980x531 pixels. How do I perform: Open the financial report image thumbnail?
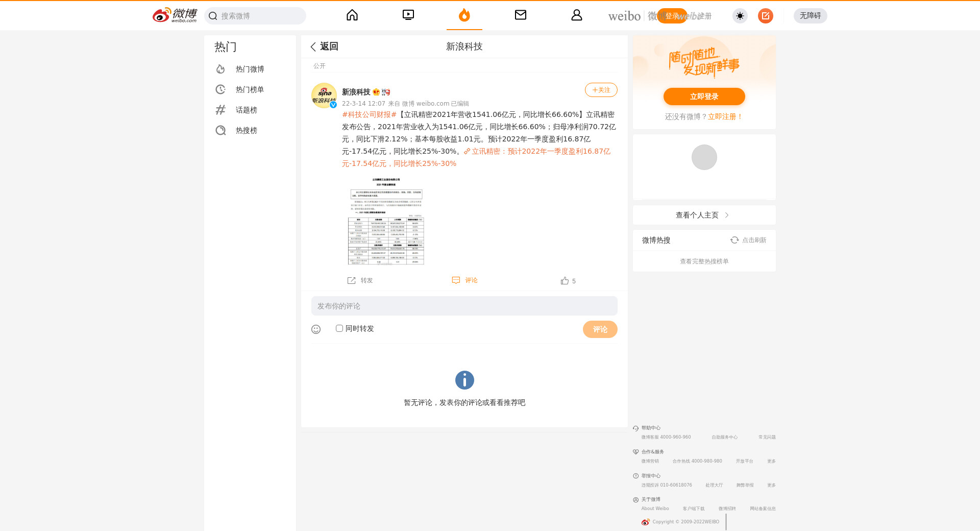[386, 221]
